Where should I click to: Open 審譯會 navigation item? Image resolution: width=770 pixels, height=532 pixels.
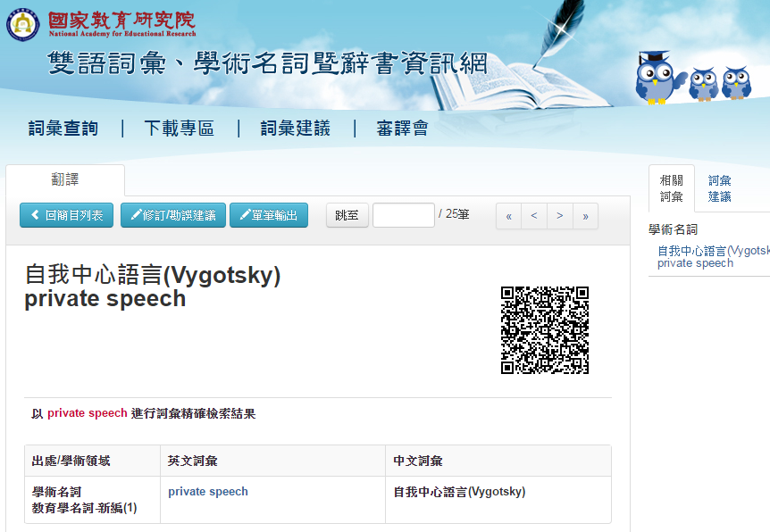(x=402, y=129)
